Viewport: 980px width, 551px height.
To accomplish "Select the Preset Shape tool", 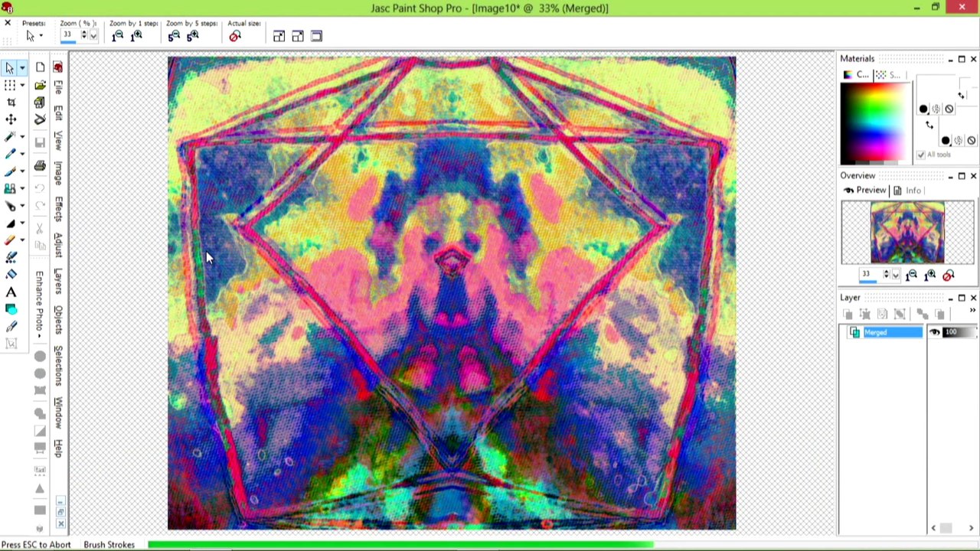I will [11, 309].
